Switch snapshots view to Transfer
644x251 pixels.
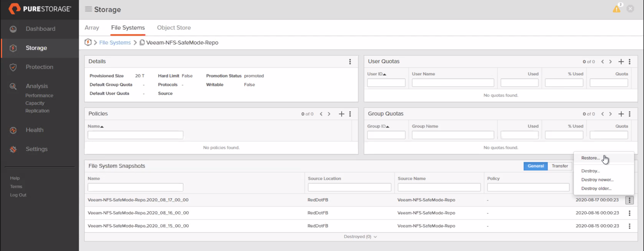[x=560, y=166]
